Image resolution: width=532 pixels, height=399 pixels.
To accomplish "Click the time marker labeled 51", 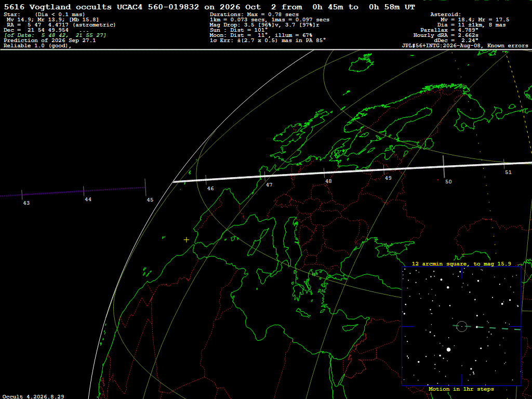I will [508, 172].
